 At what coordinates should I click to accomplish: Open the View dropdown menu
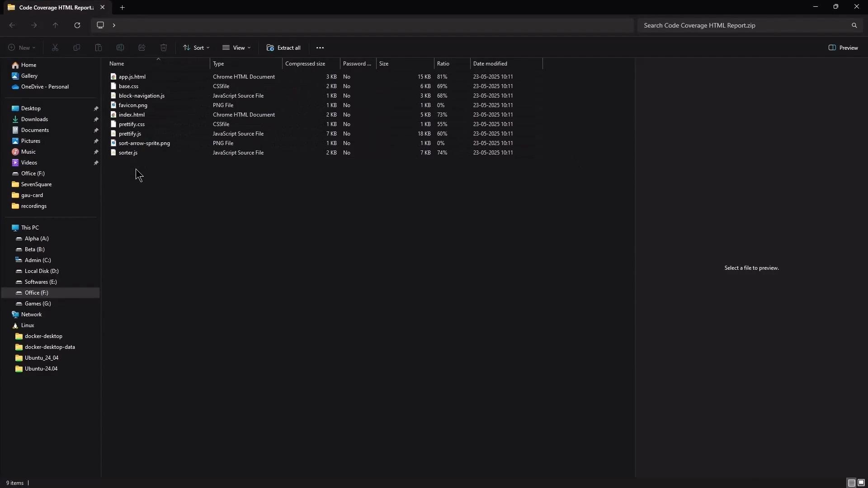coord(236,47)
